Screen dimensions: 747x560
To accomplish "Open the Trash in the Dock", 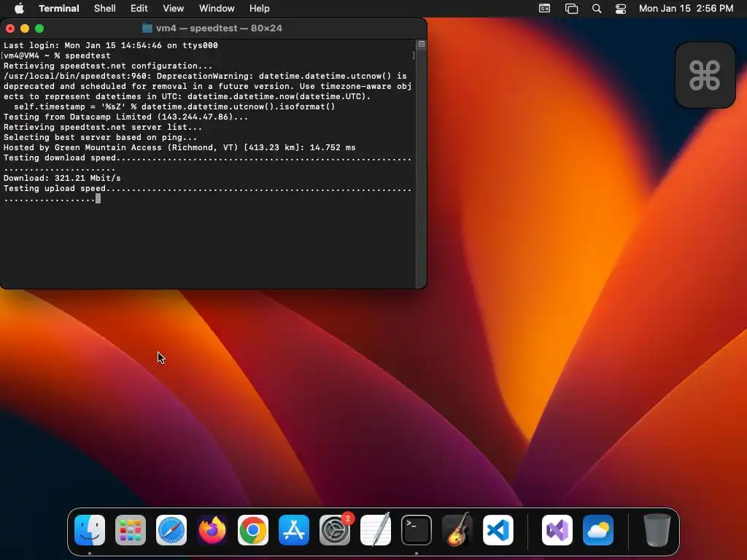I will coord(657,530).
